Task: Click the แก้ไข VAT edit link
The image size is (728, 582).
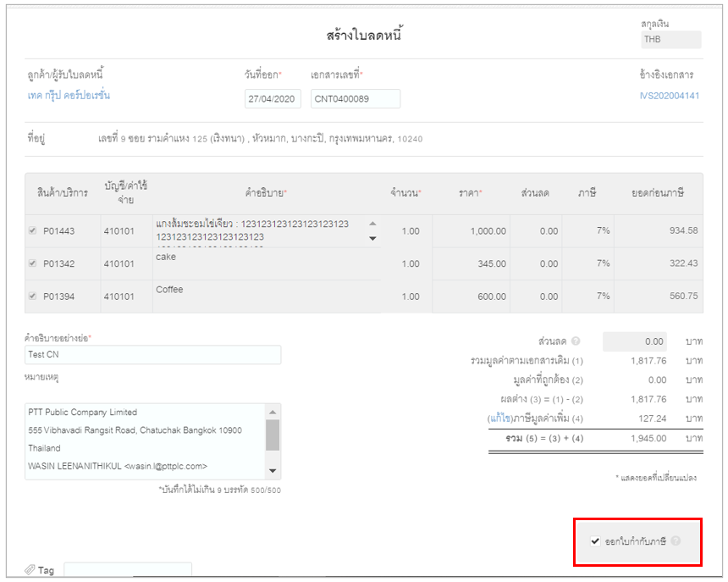Action: pos(500,418)
